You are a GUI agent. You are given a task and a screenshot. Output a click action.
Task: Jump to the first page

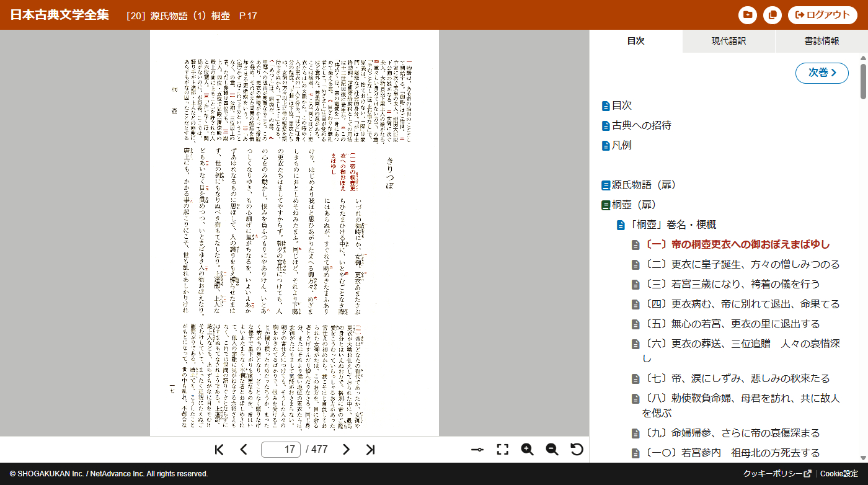point(219,450)
